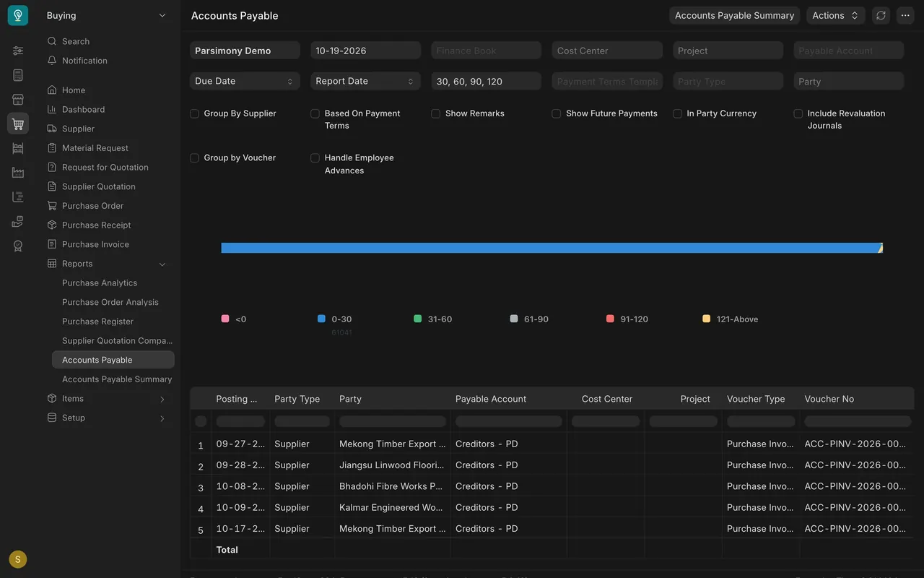
Task: Open Purchase Invoice in the sidebar
Action: pyautogui.click(x=95, y=244)
